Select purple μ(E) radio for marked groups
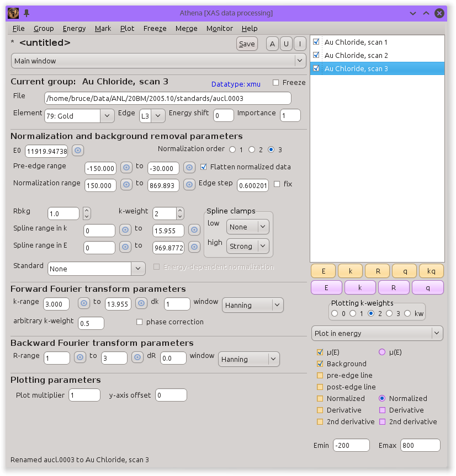This screenshot has width=456, height=476. 382,352
